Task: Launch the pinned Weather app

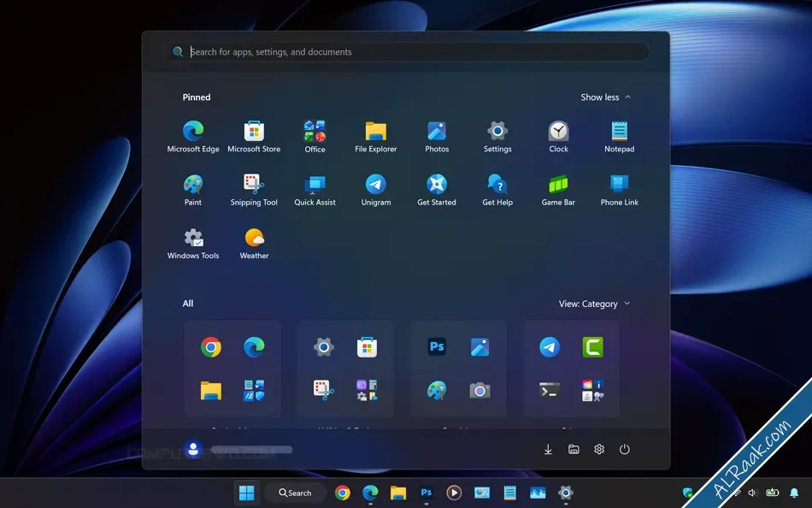Action: pos(254,243)
